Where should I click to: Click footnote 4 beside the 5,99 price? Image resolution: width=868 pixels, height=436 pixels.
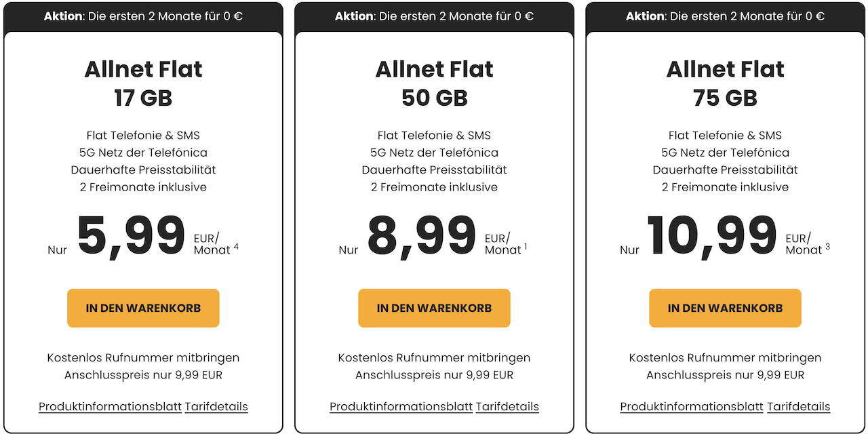[236, 247]
